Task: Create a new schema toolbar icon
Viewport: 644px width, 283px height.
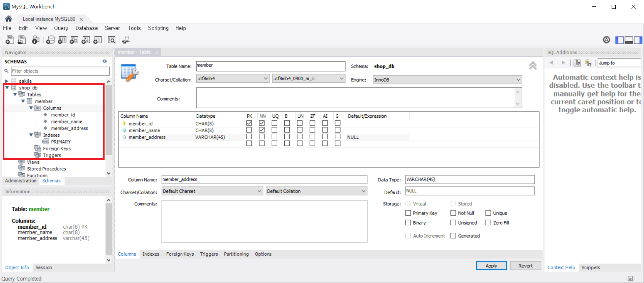Action: click(50, 40)
